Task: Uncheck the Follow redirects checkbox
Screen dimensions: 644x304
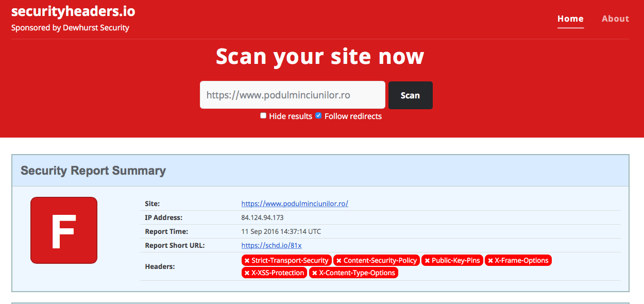Action: pos(318,116)
